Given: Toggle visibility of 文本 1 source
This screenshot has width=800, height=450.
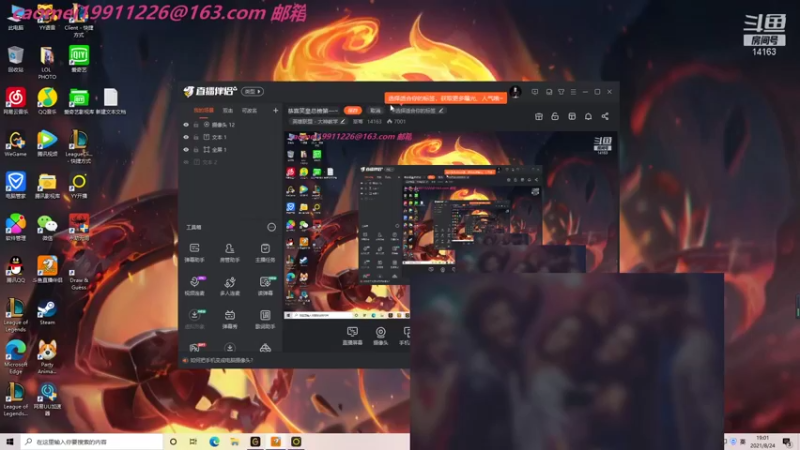Looking at the screenshot, I should tap(186, 137).
